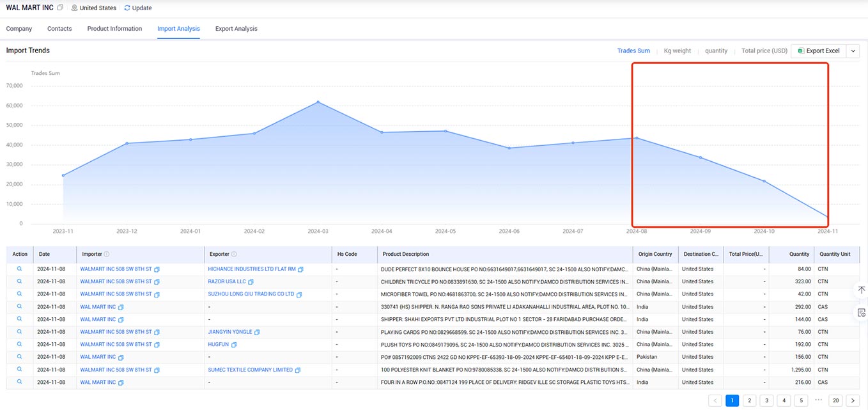Click the Importer column info icon

point(107,254)
